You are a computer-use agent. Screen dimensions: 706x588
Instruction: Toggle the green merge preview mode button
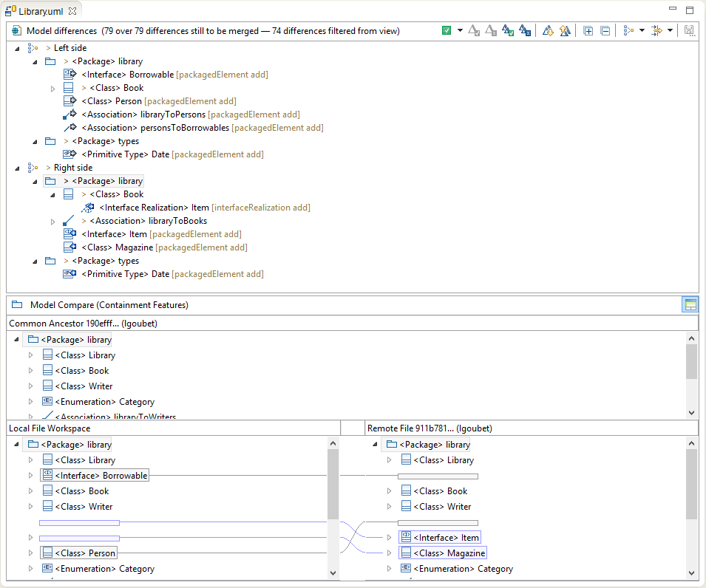point(447,31)
